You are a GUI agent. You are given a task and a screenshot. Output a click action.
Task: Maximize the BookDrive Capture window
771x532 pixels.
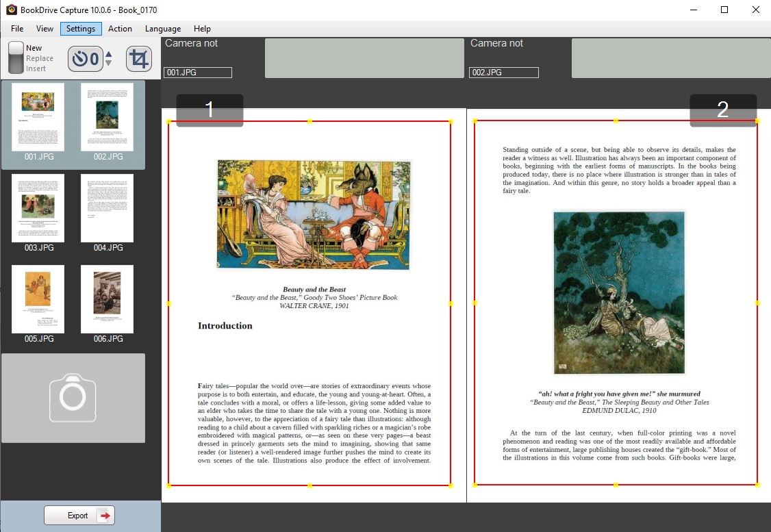tap(724, 10)
